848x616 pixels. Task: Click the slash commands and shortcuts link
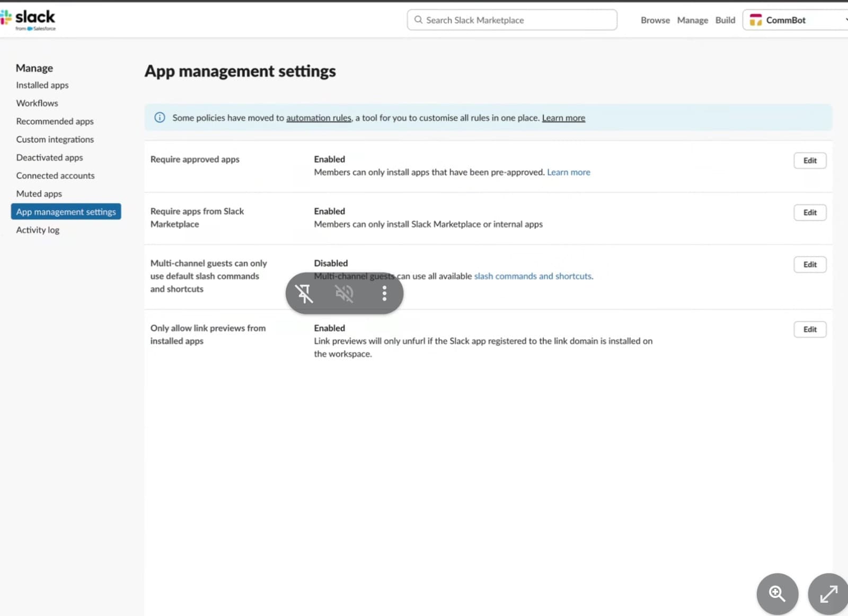click(x=533, y=276)
